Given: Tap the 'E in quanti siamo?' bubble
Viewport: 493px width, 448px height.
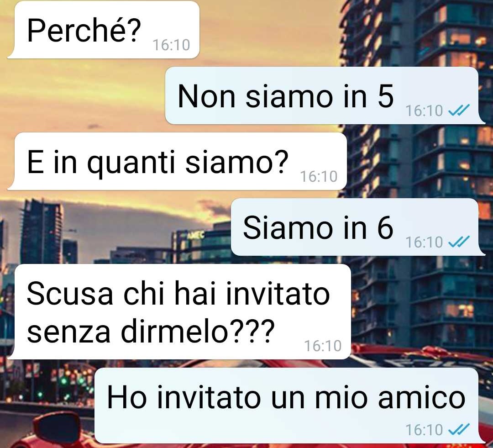Looking at the screenshot, I should [x=177, y=161].
